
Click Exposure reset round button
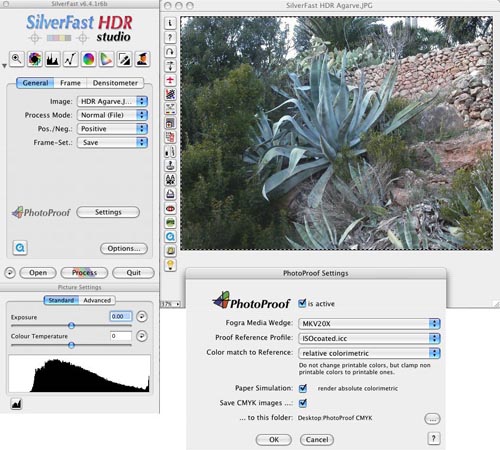click(x=142, y=316)
